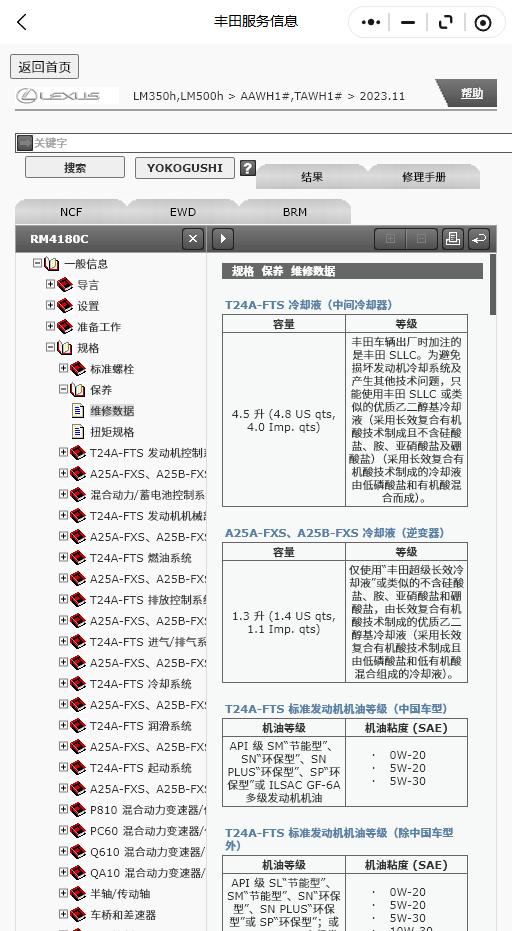Click the play arrow panel toggle button
The width and height of the screenshot is (512, 931).
pyautogui.click(x=223, y=239)
